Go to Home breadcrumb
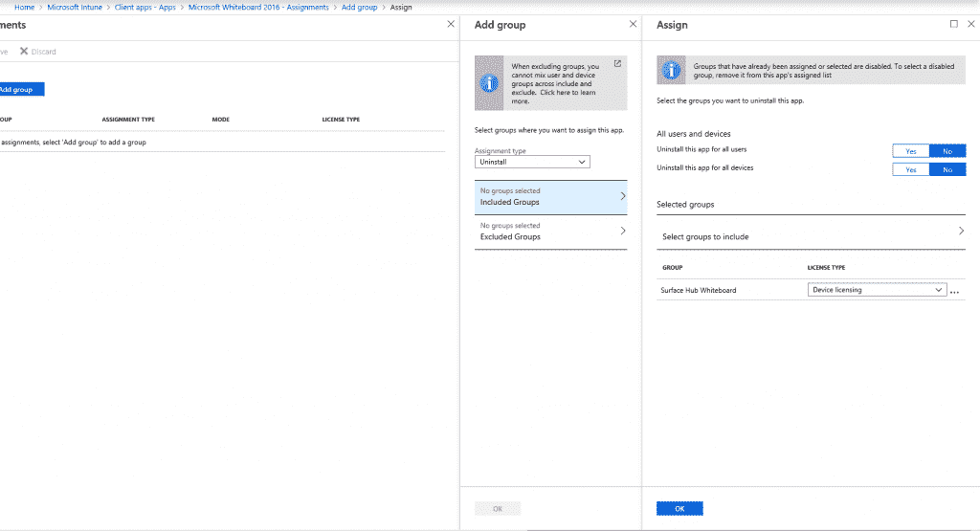The image size is (980, 531). 24,8
